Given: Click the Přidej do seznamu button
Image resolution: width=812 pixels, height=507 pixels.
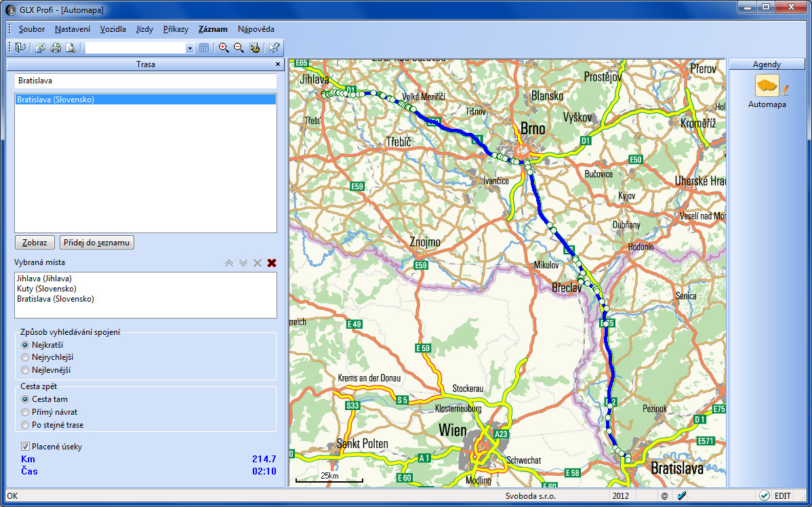Looking at the screenshot, I should (97, 243).
